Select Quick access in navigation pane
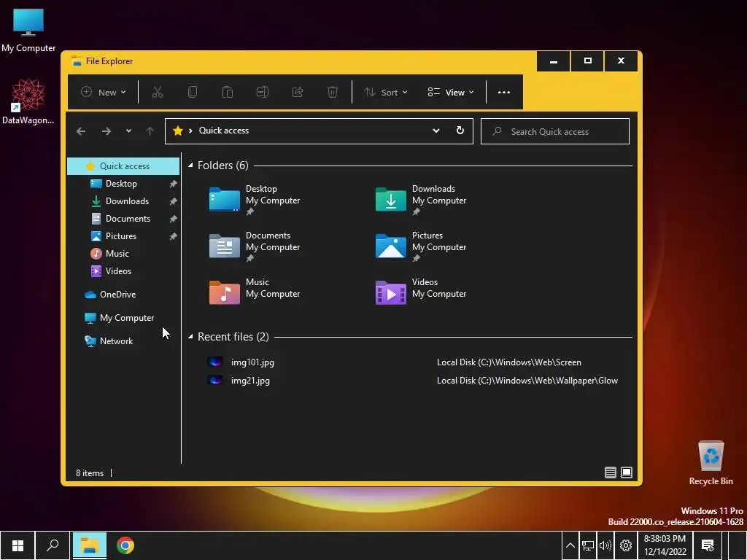 123,166
